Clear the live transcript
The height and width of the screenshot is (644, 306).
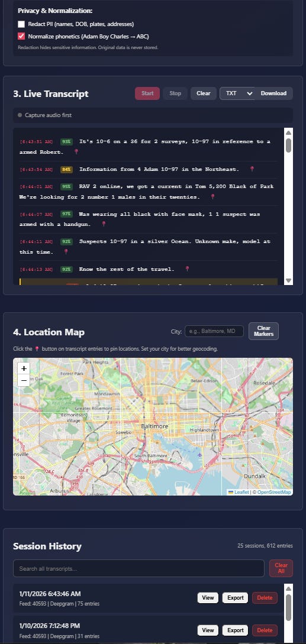203,93
